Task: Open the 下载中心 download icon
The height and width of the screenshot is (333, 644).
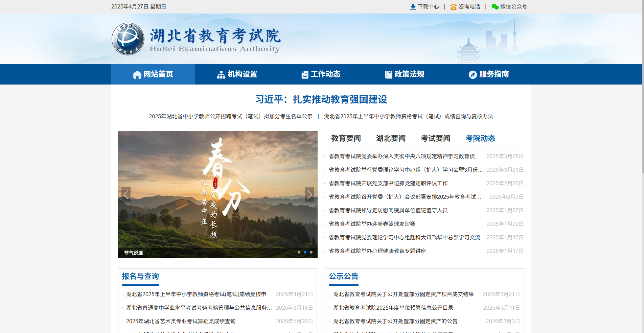Action: (x=413, y=6)
